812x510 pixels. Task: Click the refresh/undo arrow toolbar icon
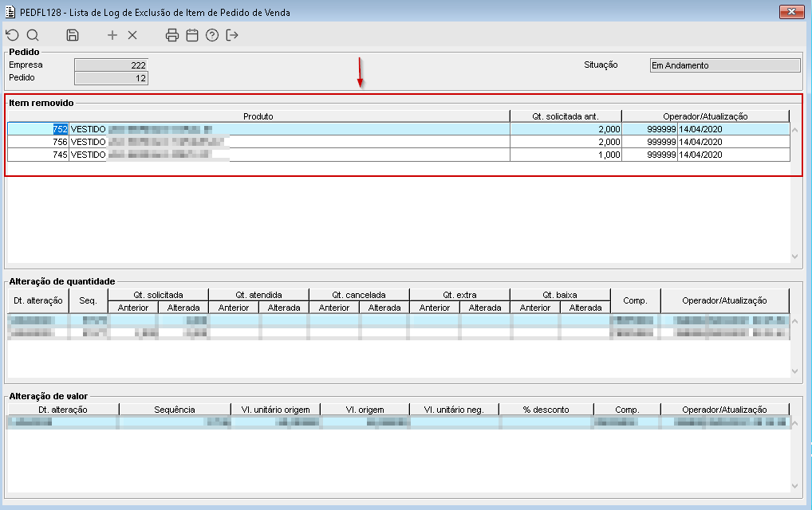coord(13,35)
